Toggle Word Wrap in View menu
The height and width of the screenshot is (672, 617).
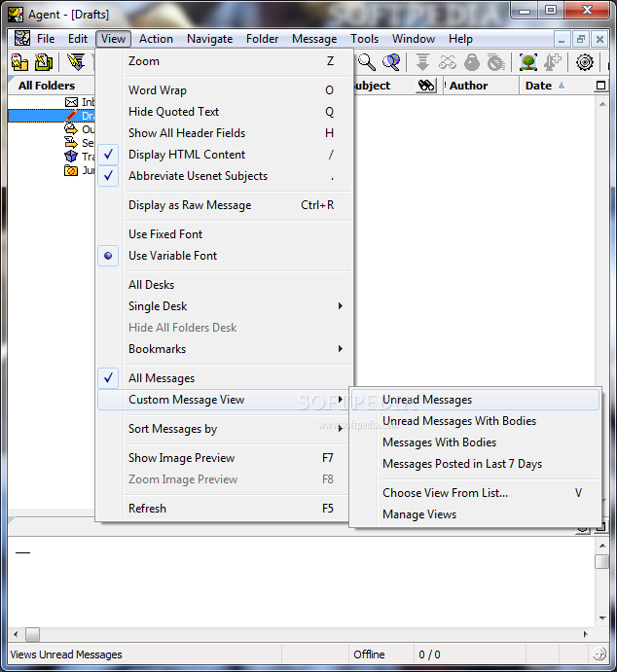(x=224, y=90)
